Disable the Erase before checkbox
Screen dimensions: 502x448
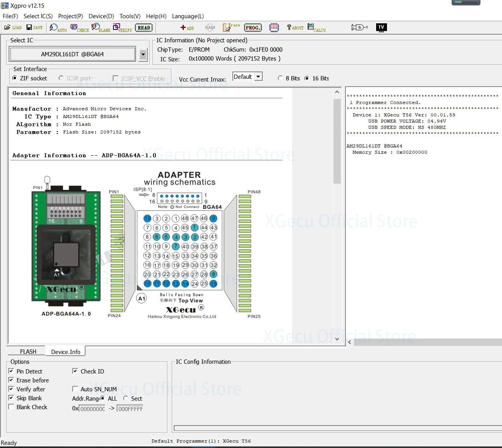pyautogui.click(x=11, y=380)
